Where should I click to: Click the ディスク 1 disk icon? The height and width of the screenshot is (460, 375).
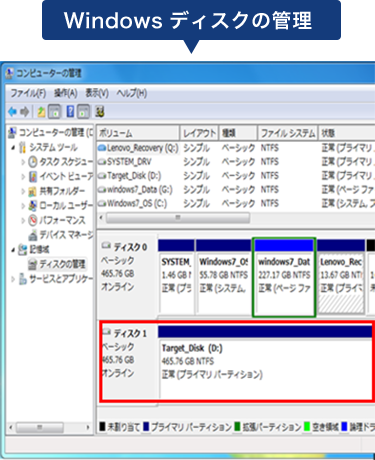coord(106,332)
